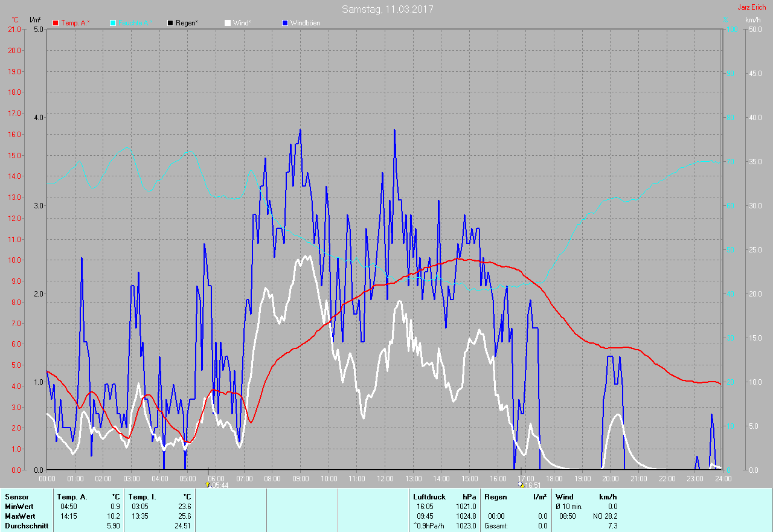Click the black Regen legend square
This screenshot has height=532, width=773.
171,23
